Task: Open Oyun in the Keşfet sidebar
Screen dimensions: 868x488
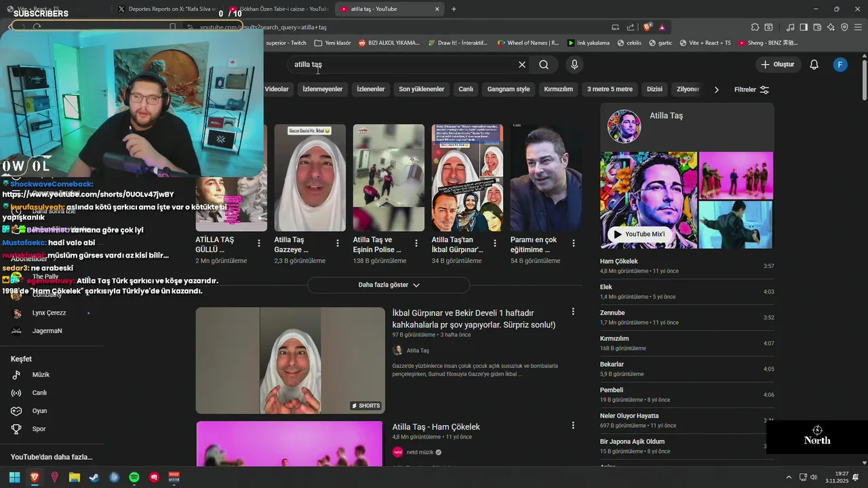Action: (39, 411)
